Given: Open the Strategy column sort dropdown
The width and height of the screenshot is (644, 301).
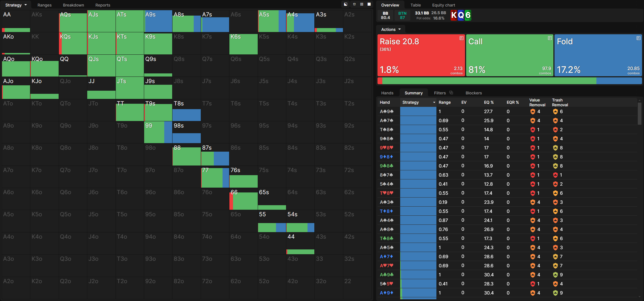Looking at the screenshot, I should tap(434, 102).
